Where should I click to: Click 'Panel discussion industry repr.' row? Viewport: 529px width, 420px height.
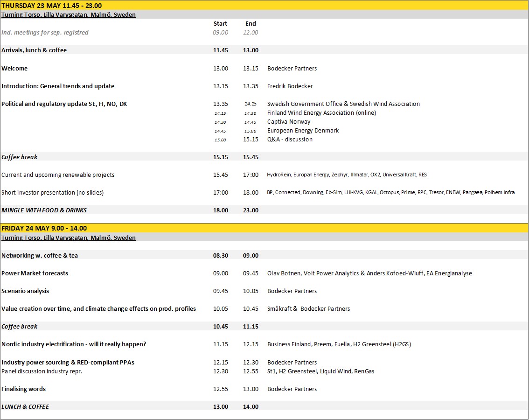point(42,371)
